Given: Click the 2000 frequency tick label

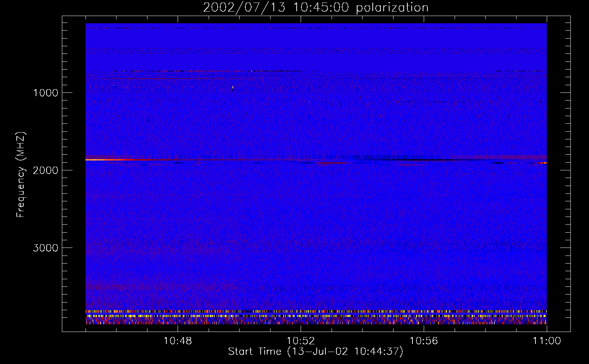Looking at the screenshot, I should pyautogui.click(x=46, y=170).
